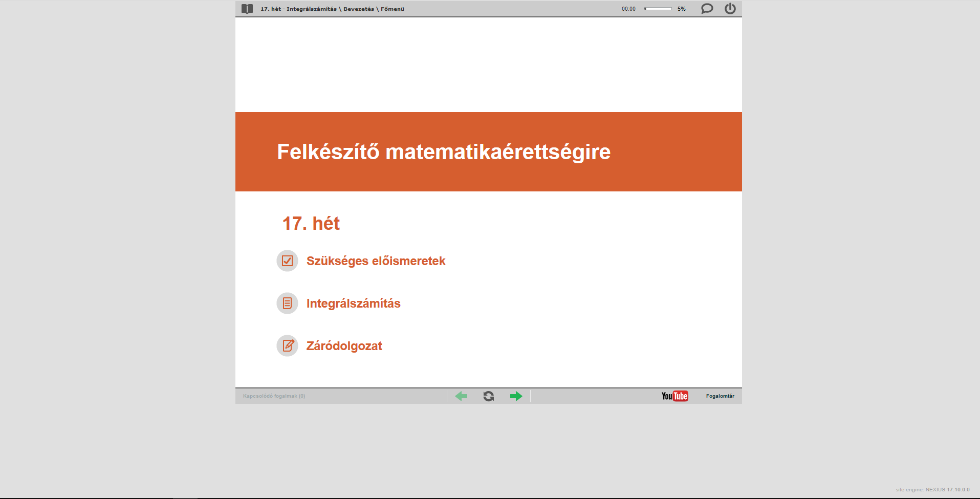Image resolution: width=980 pixels, height=499 pixels.
Task: Click the Felkészítő matematikaérettségire title banner
Action: pyautogui.click(x=444, y=152)
